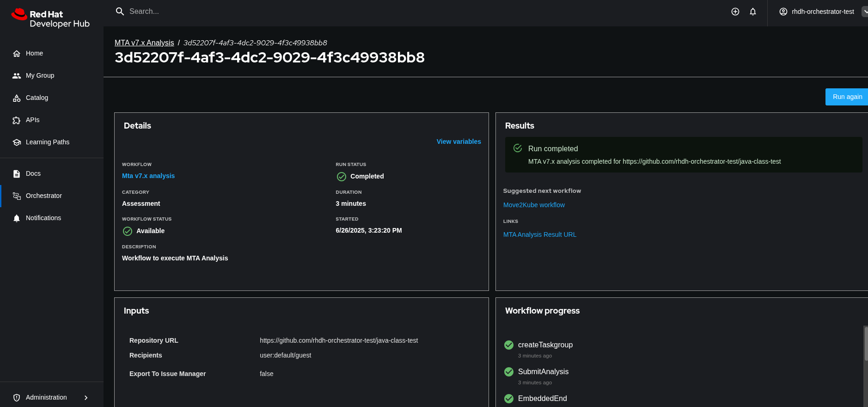
Task: Follow the Move2Kube workflow link
Action: tap(534, 205)
